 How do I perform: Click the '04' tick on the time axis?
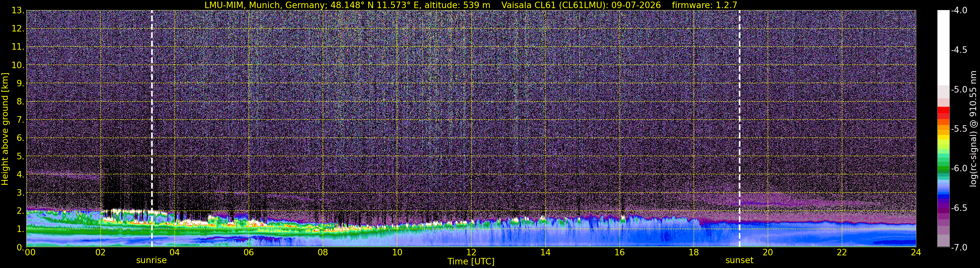coord(175,252)
